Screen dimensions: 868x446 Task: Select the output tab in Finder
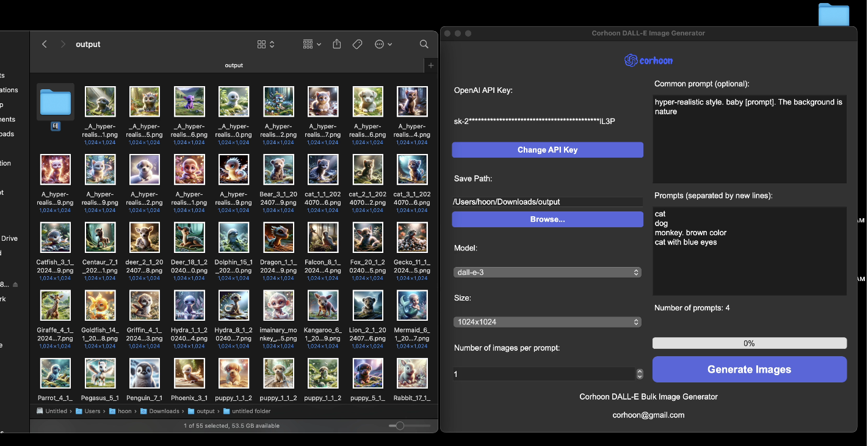tap(234, 65)
